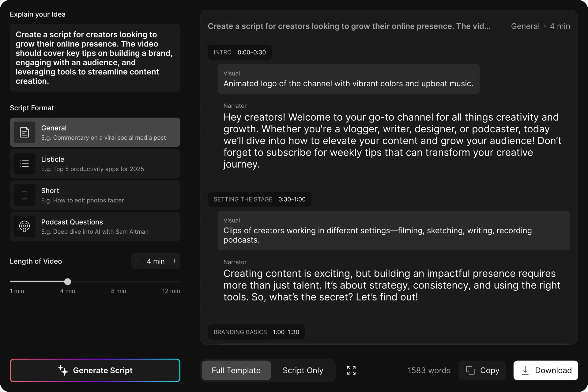Open fullscreen view with the expand icon
Screen dimensions: 588x392
[x=351, y=370]
